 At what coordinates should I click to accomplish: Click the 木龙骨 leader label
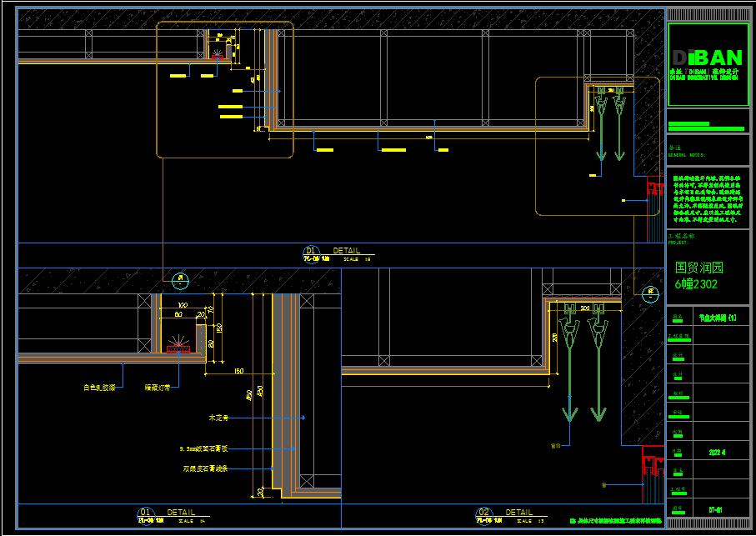(x=218, y=418)
